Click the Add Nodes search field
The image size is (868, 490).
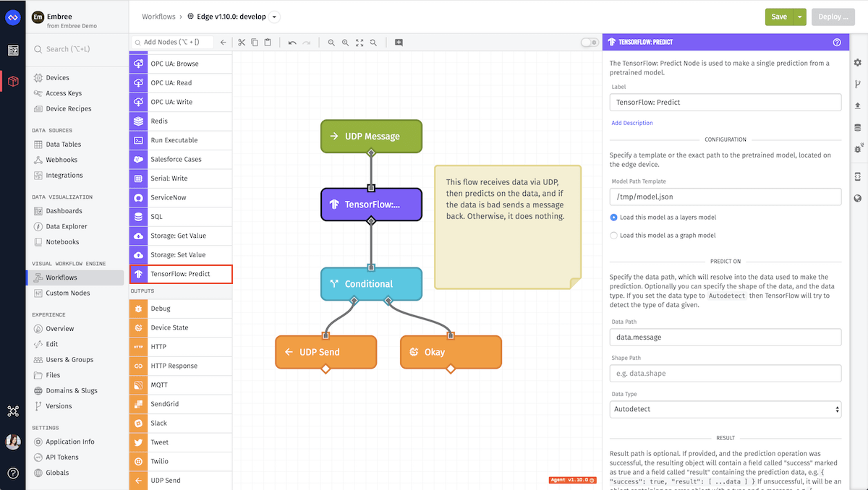pyautogui.click(x=171, y=43)
